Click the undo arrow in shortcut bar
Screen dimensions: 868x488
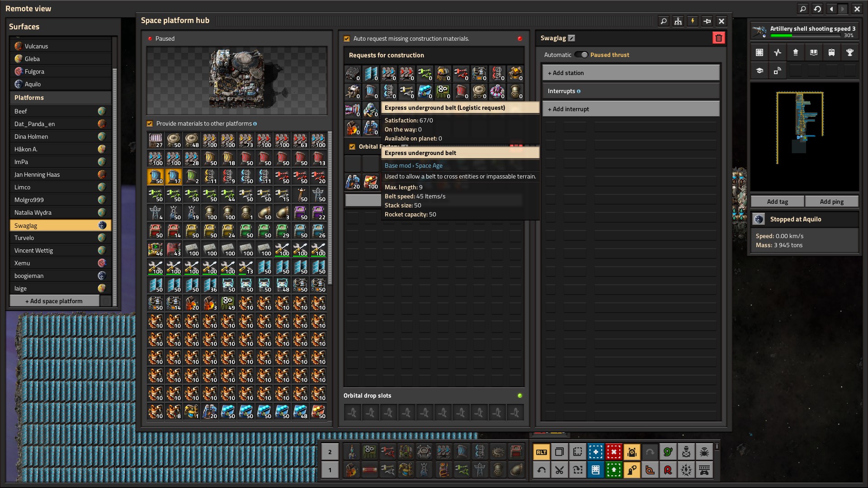[x=541, y=470]
